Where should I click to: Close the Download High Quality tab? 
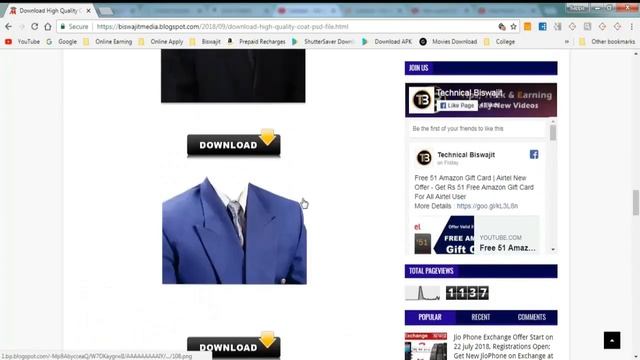click(x=89, y=11)
